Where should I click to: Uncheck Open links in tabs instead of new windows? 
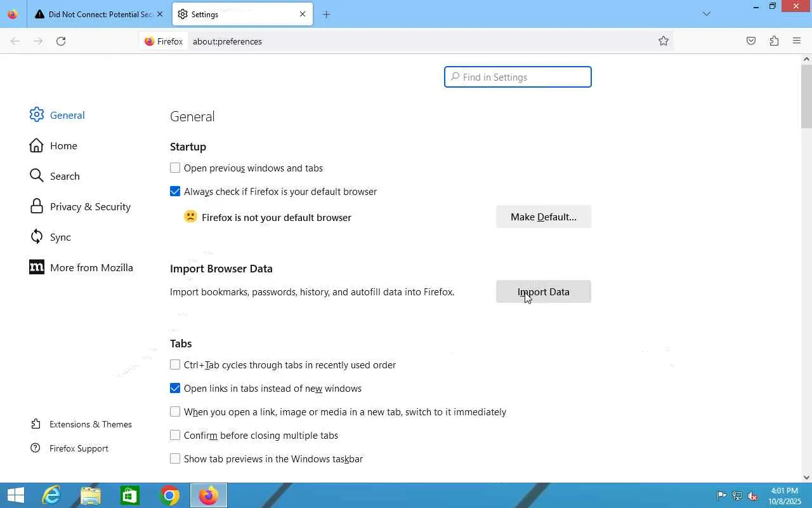pos(175,389)
